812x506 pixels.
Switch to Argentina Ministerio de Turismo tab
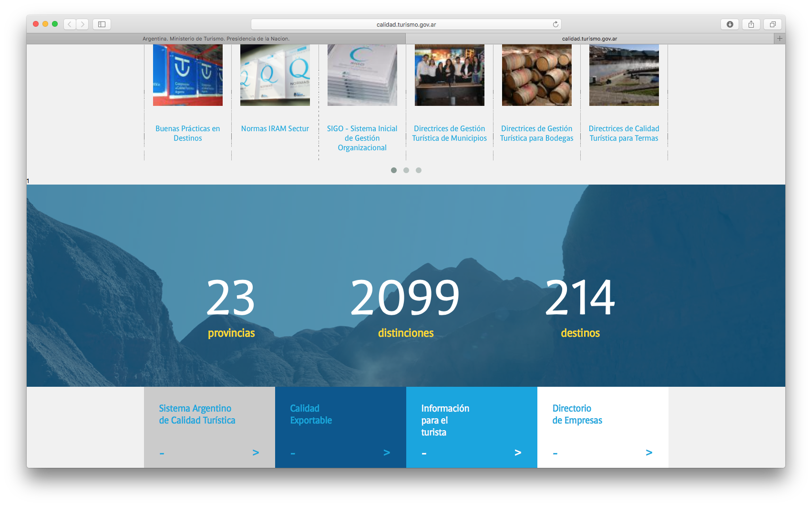coord(216,39)
